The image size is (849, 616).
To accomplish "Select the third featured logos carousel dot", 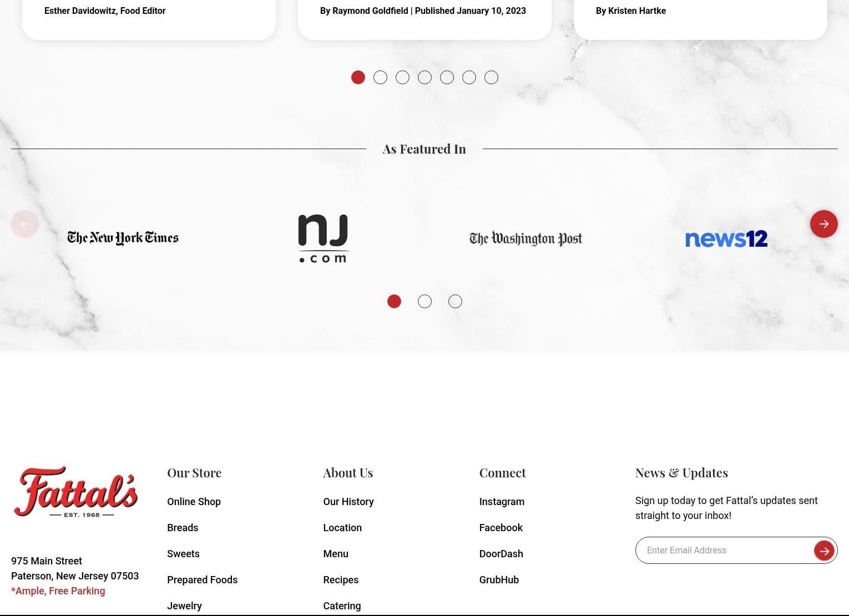I will [x=455, y=301].
